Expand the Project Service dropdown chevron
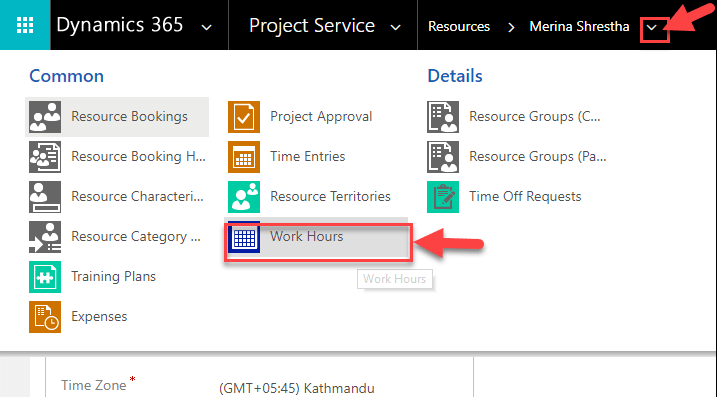 [x=396, y=27]
